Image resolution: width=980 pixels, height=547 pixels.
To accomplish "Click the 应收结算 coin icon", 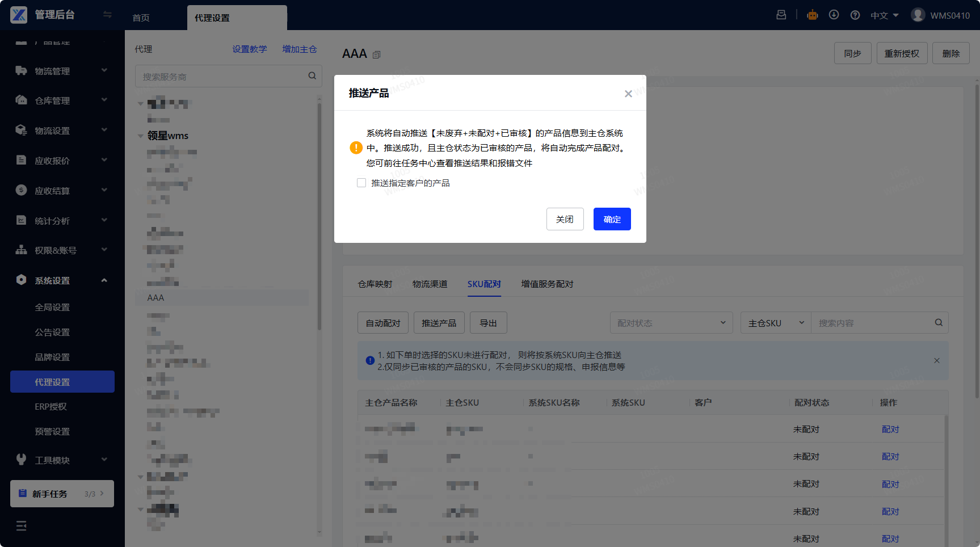I will pos(21,190).
